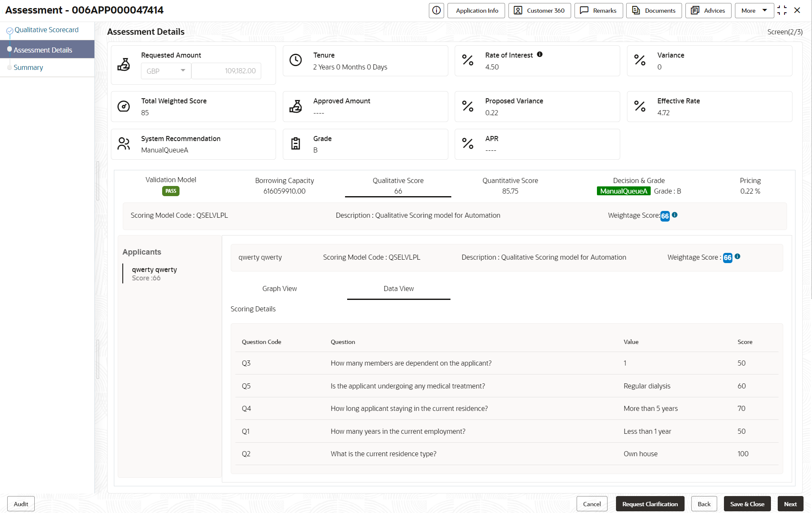Click the Rate of Interest info icon
Screen dimensions: 812x513
pyautogui.click(x=539, y=55)
